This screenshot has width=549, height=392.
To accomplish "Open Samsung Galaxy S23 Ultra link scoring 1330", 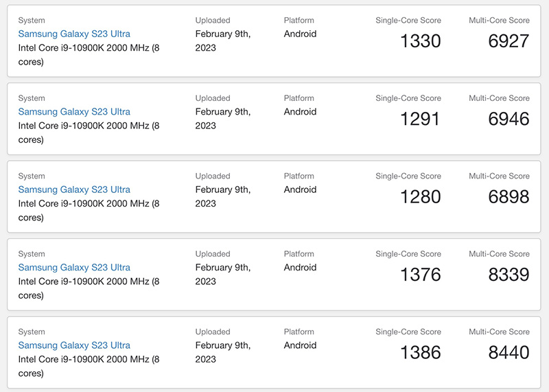I will (74, 34).
